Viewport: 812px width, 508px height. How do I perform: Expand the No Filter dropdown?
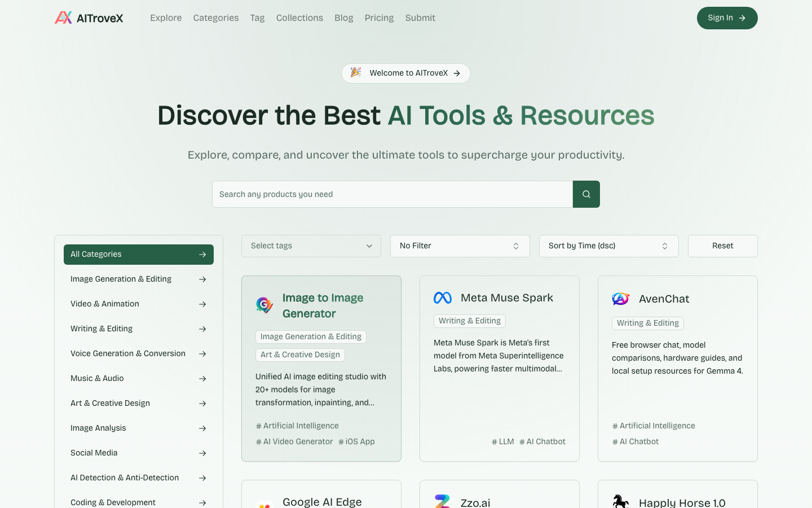460,246
